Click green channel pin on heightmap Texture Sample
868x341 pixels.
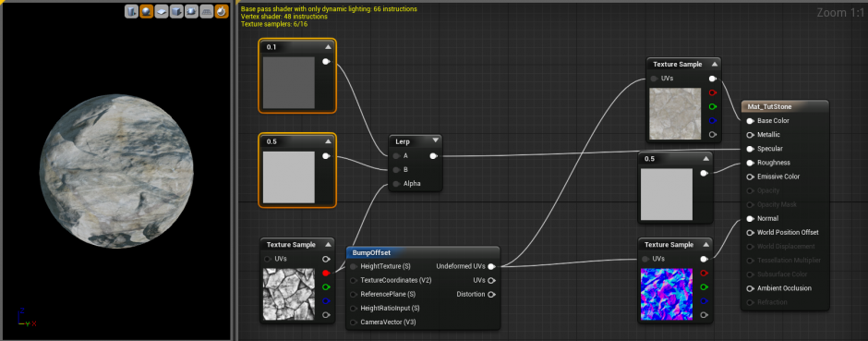pyautogui.click(x=326, y=286)
